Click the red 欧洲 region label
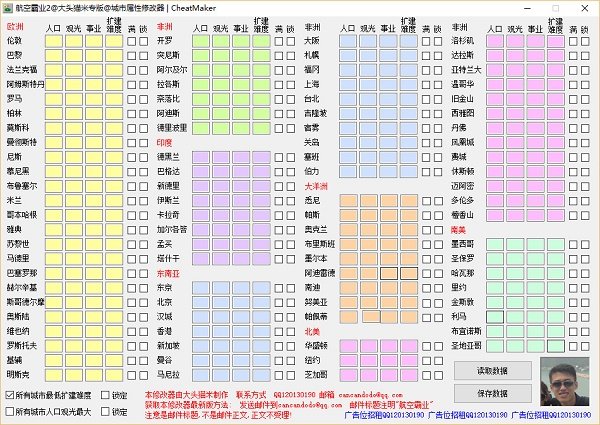Image resolution: width=600 pixels, height=425 pixels. point(15,26)
